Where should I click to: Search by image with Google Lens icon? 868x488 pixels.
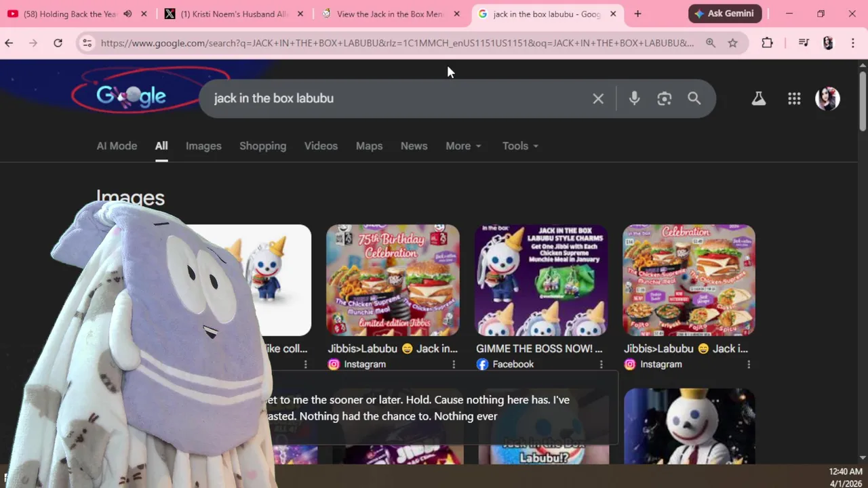(664, 98)
